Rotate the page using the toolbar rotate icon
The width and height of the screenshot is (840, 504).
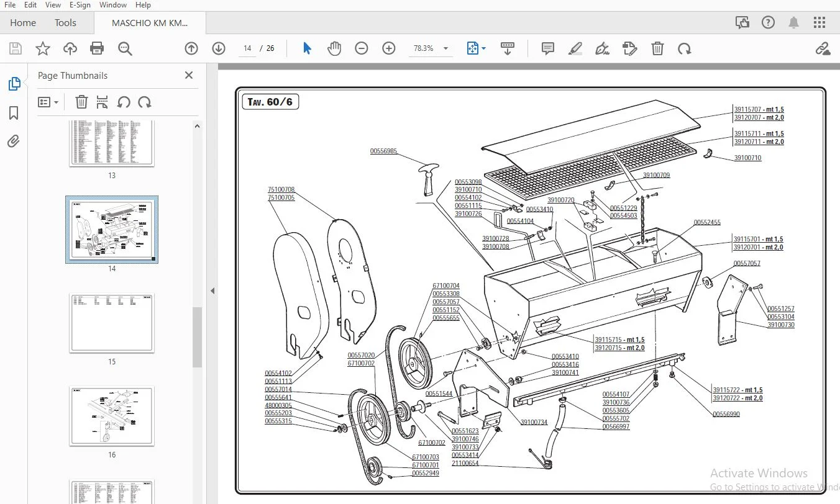[685, 48]
